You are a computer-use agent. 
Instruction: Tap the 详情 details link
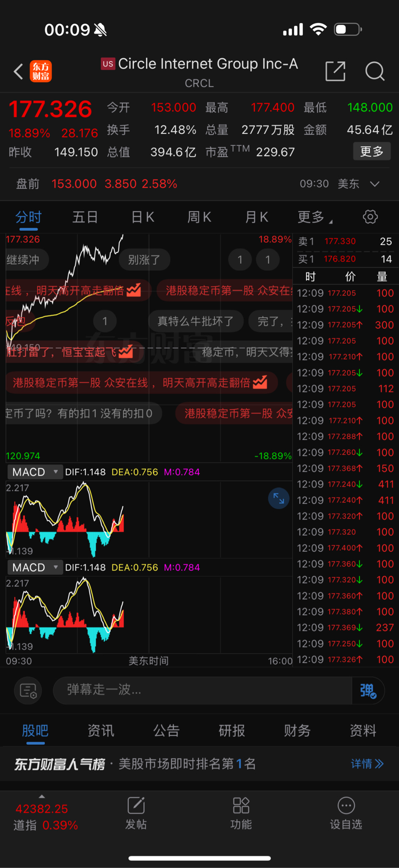[367, 763]
